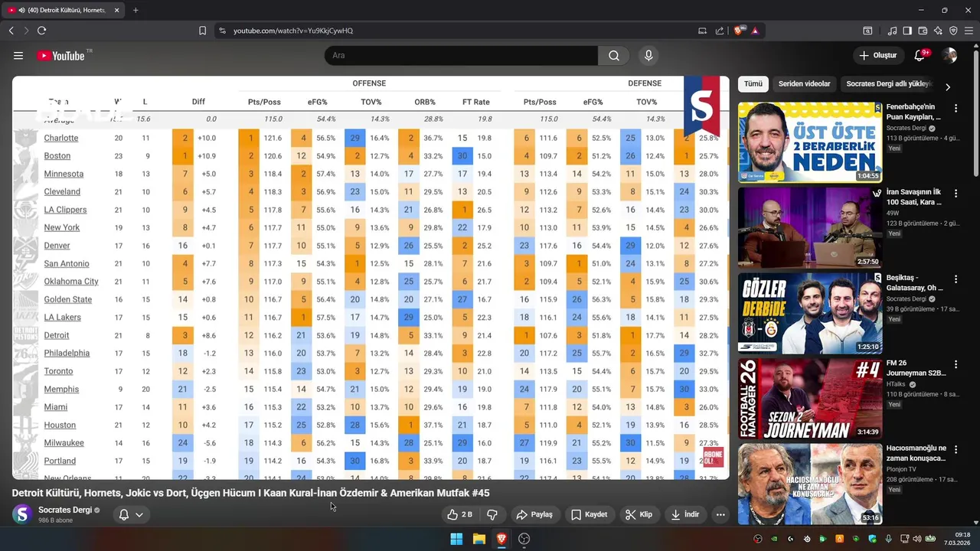Open the Hacıosmanoğlu ne zaman konuşacak thumbnail

pyautogui.click(x=810, y=484)
